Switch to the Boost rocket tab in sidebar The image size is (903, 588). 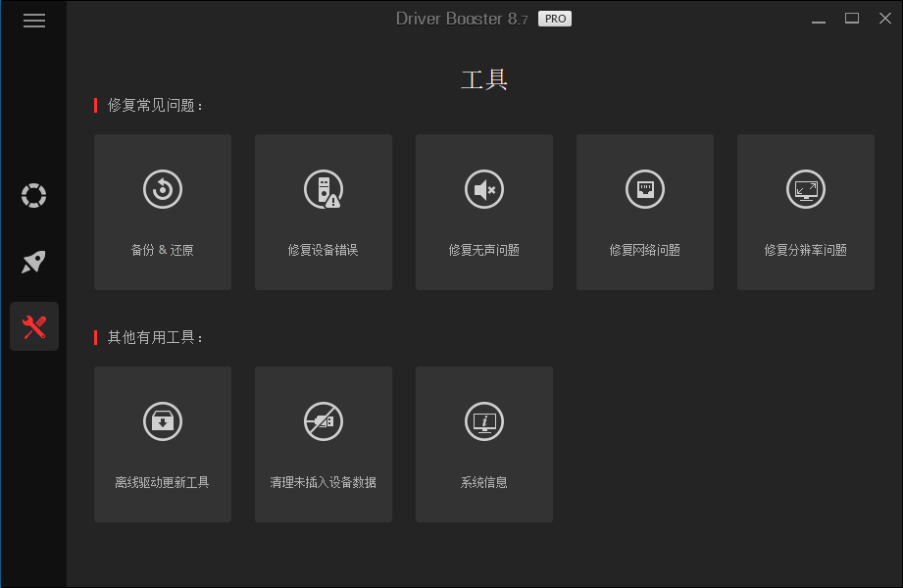(x=33, y=262)
